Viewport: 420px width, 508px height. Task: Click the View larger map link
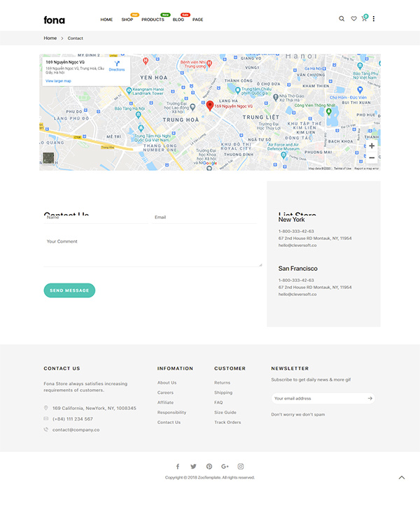[x=59, y=81]
